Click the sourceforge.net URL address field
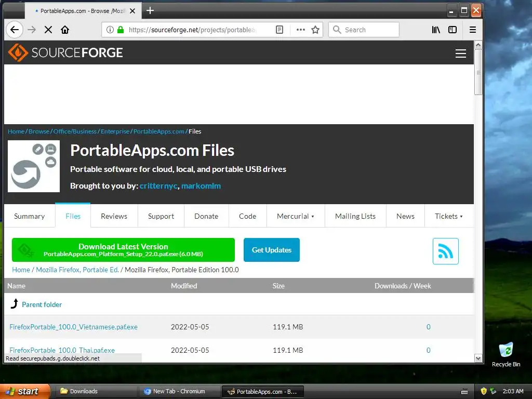Image resolution: width=532 pixels, height=399 pixels. coord(192,30)
